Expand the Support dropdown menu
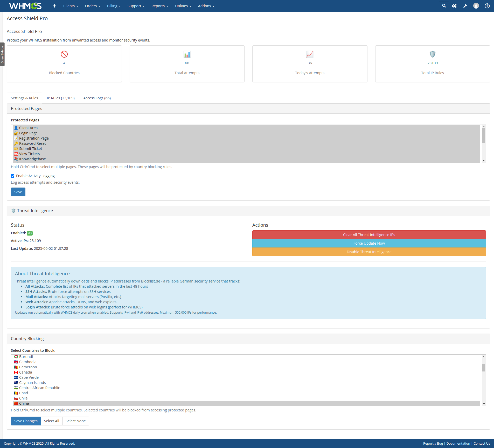 click(x=136, y=6)
